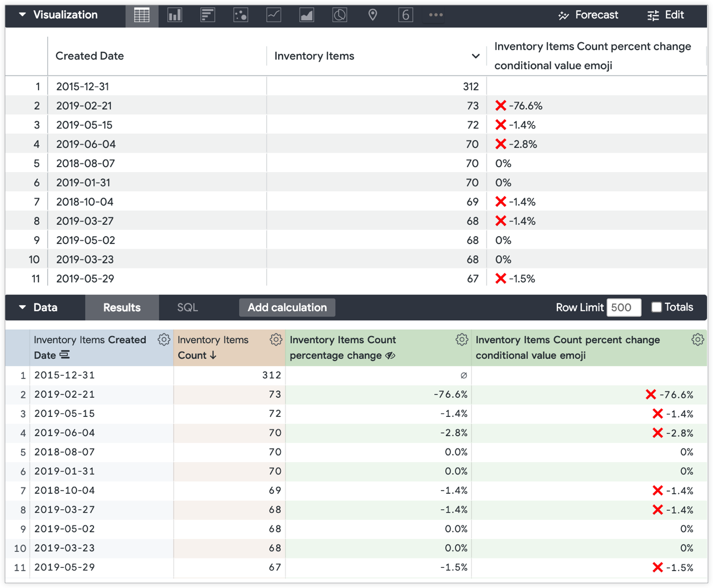Collapse the Visualization panel
This screenshot has height=588, width=713.
[x=23, y=15]
